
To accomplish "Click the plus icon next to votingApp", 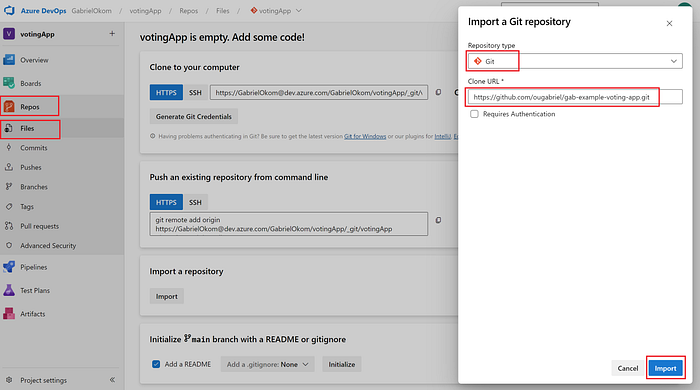I will coord(112,33).
